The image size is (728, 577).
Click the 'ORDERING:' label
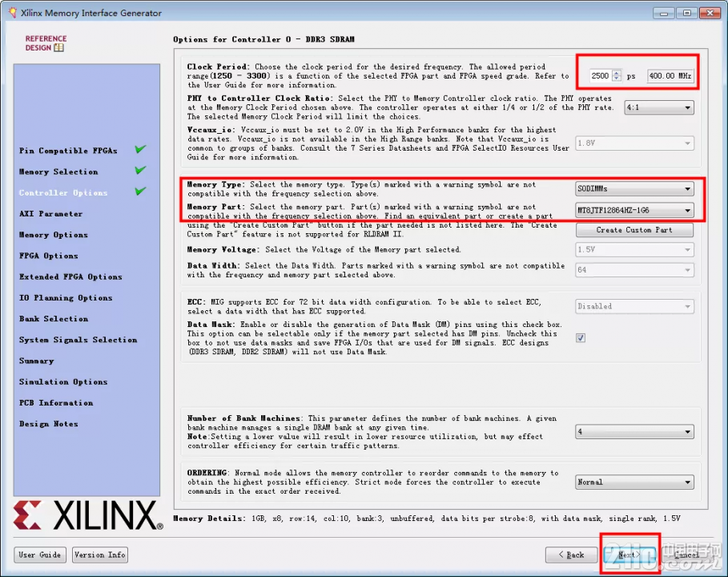tap(208, 473)
